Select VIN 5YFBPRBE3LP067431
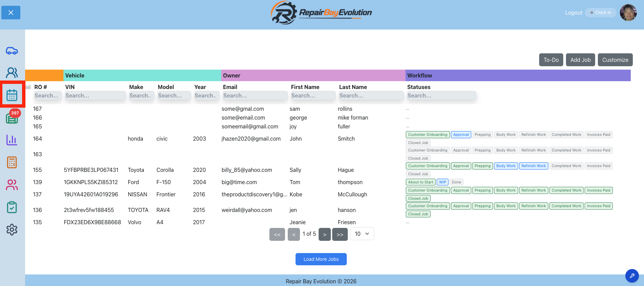This screenshot has width=644, height=286. (x=91, y=170)
